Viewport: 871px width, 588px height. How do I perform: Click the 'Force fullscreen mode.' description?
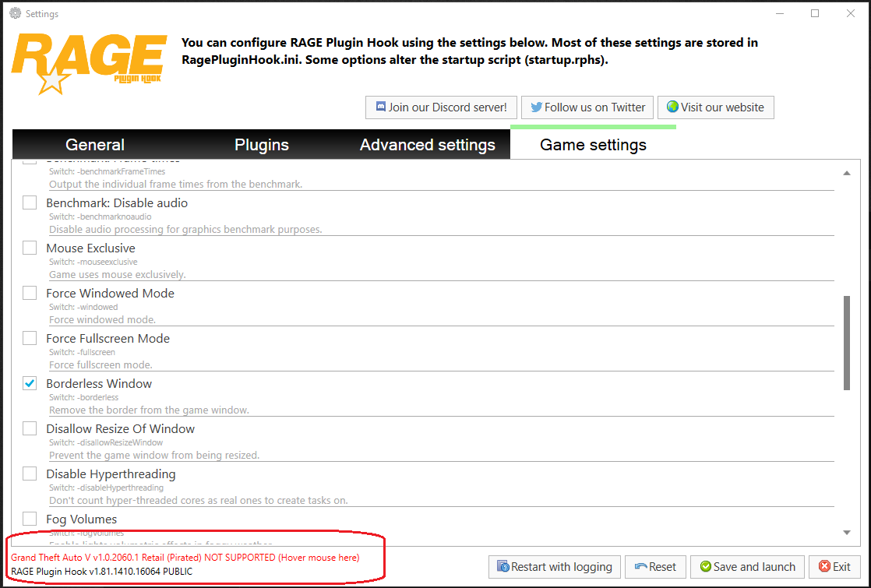(x=100, y=364)
